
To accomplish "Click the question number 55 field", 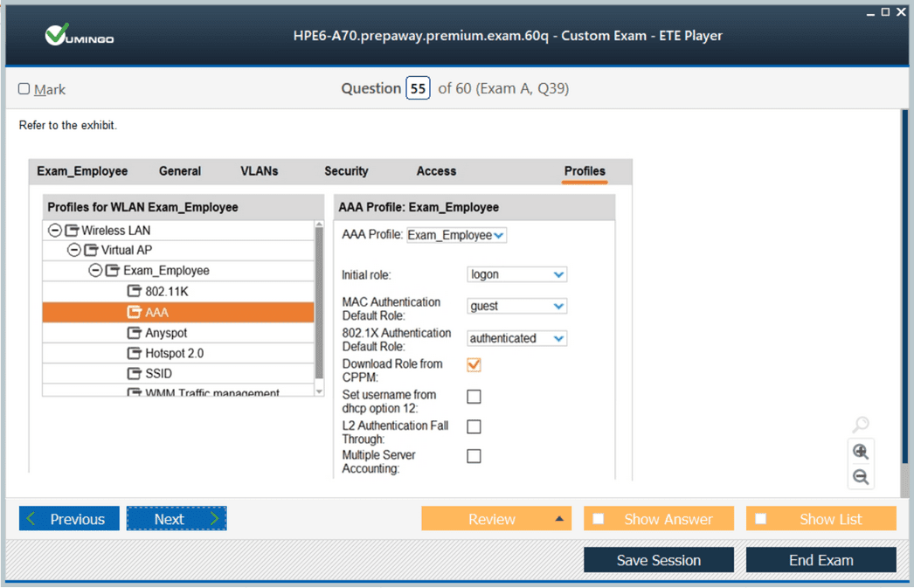I will pos(418,88).
